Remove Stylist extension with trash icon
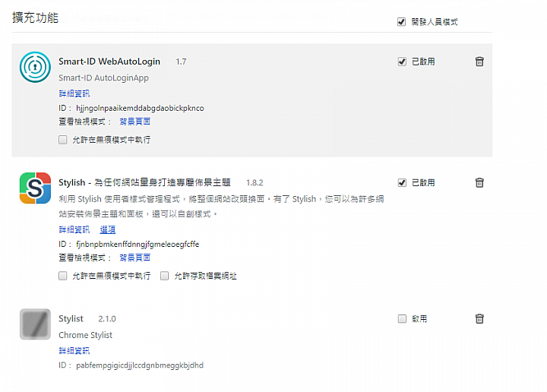 [479, 318]
